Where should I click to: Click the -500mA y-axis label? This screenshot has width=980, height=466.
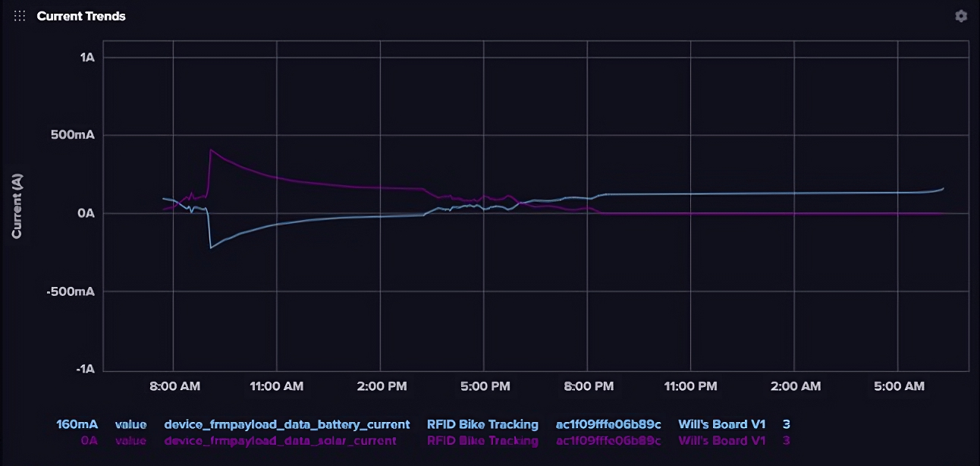(70, 291)
